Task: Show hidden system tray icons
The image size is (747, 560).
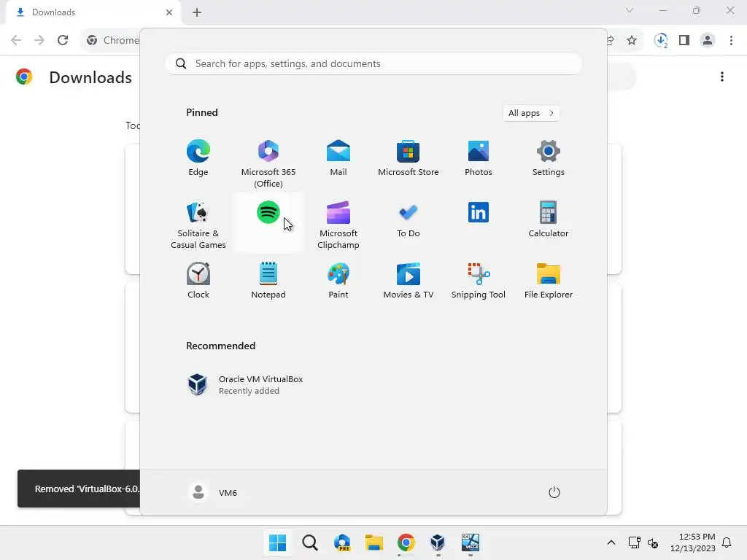Action: click(611, 542)
